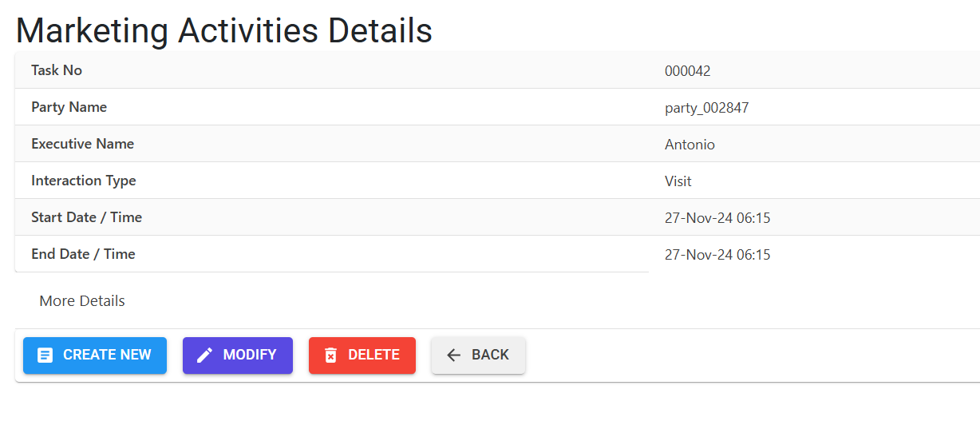Click the CREATE NEW button label
Image resolution: width=980 pixels, height=437 pixels.
click(107, 355)
